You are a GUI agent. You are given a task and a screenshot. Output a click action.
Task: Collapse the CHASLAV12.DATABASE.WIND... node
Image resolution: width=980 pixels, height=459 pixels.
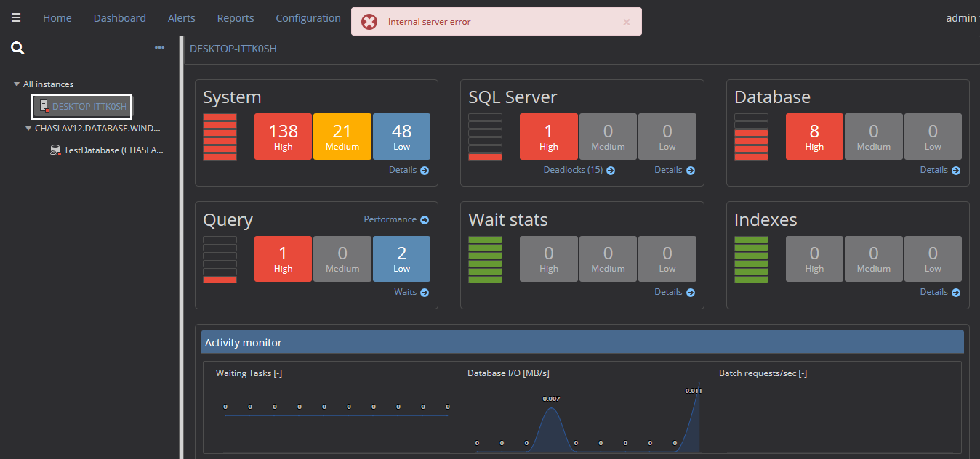point(28,129)
